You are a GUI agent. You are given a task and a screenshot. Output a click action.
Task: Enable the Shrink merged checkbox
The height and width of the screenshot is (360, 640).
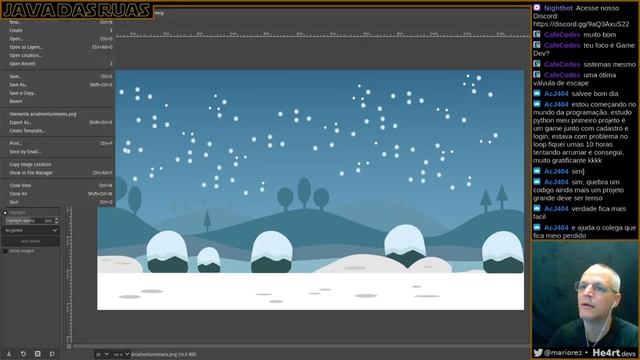[5, 251]
